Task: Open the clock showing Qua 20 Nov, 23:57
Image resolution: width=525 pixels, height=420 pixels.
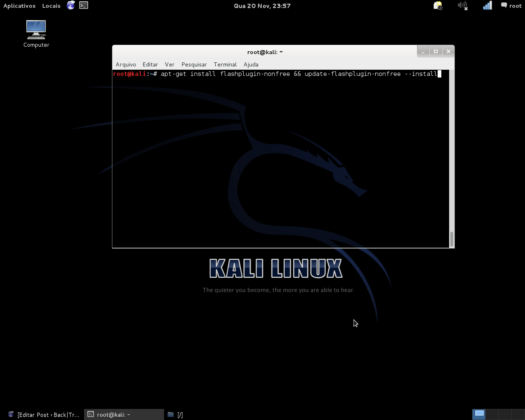Action: [x=262, y=6]
